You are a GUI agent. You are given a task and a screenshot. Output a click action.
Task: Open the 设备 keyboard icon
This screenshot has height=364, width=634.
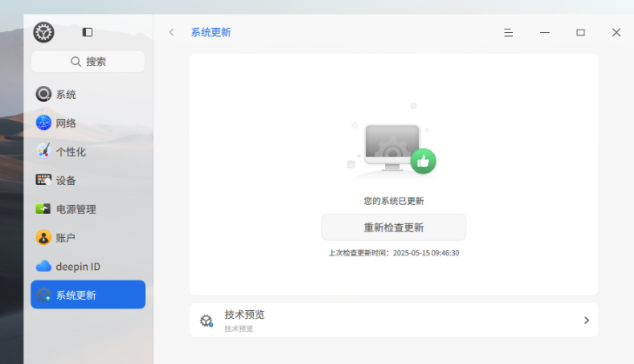click(43, 180)
